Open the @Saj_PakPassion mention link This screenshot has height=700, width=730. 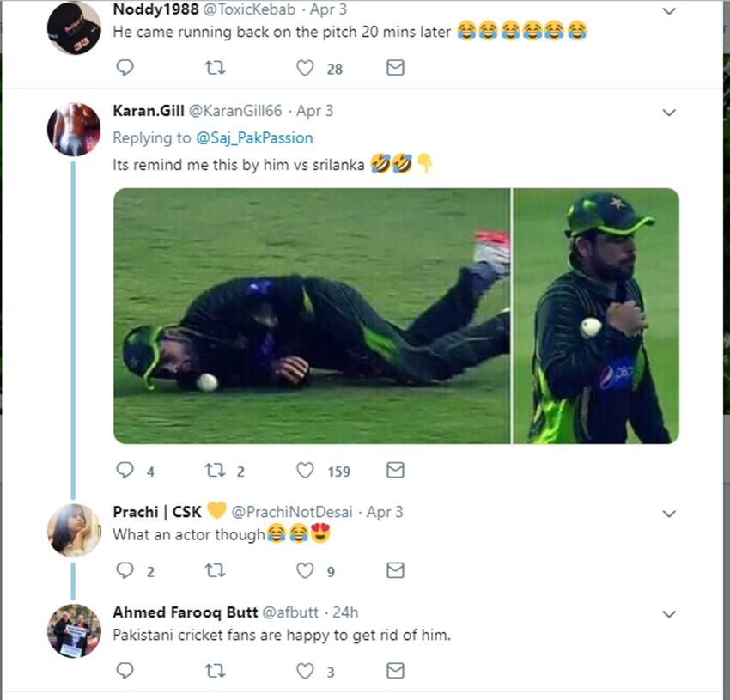click(254, 137)
